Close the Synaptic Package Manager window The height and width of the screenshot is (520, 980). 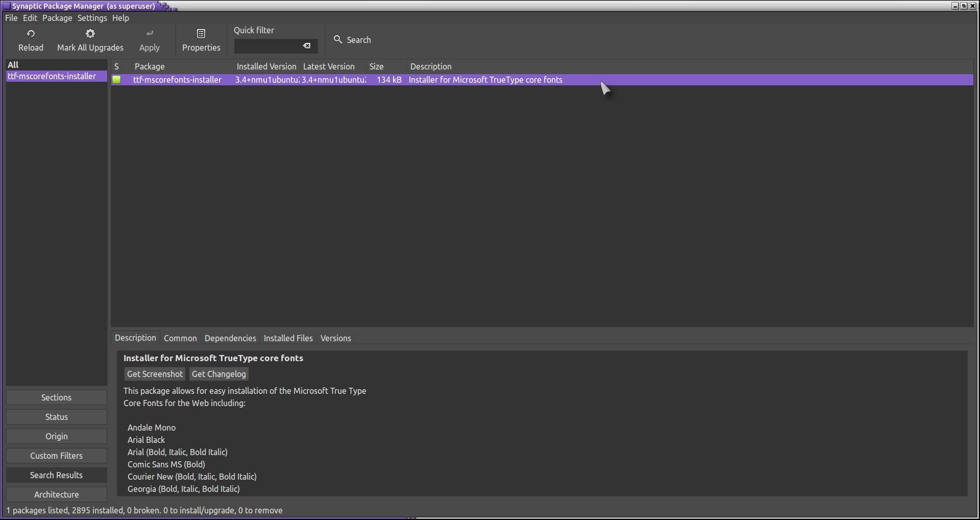point(972,6)
